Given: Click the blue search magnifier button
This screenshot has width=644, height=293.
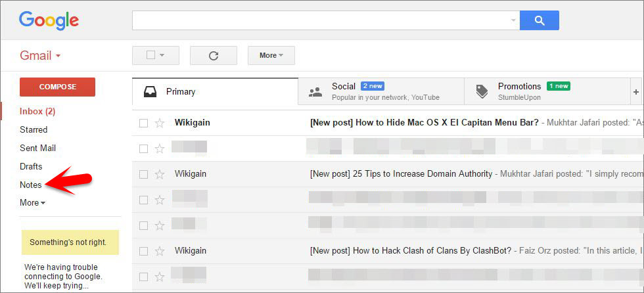Looking at the screenshot, I should 539,20.
